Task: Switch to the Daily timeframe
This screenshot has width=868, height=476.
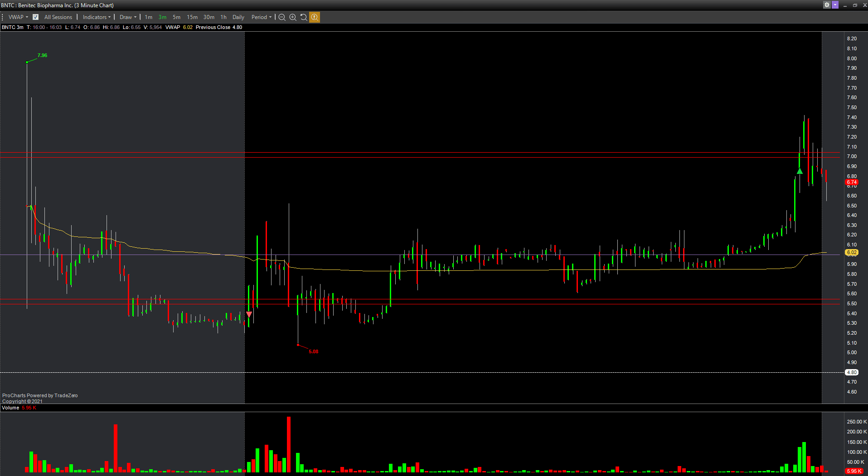Action: tap(238, 17)
